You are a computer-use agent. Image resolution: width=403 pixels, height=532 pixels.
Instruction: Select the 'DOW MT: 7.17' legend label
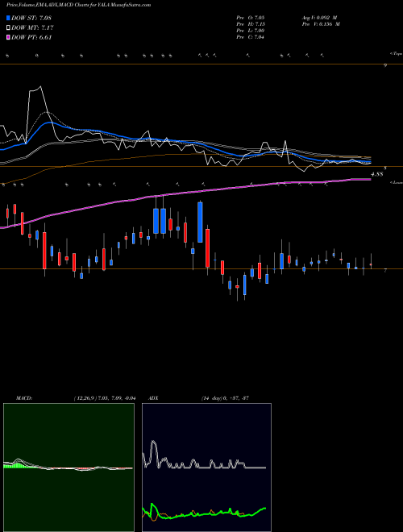32,28
